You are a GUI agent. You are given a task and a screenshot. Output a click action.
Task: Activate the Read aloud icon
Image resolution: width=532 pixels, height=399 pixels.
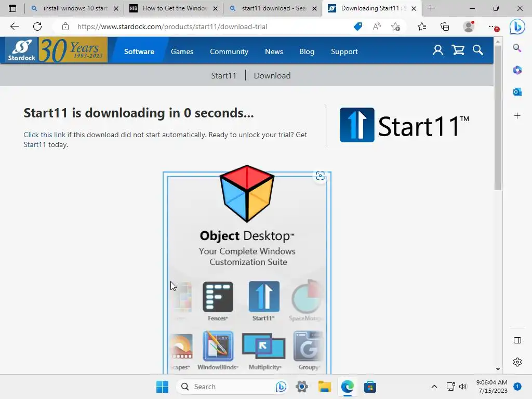tap(377, 26)
